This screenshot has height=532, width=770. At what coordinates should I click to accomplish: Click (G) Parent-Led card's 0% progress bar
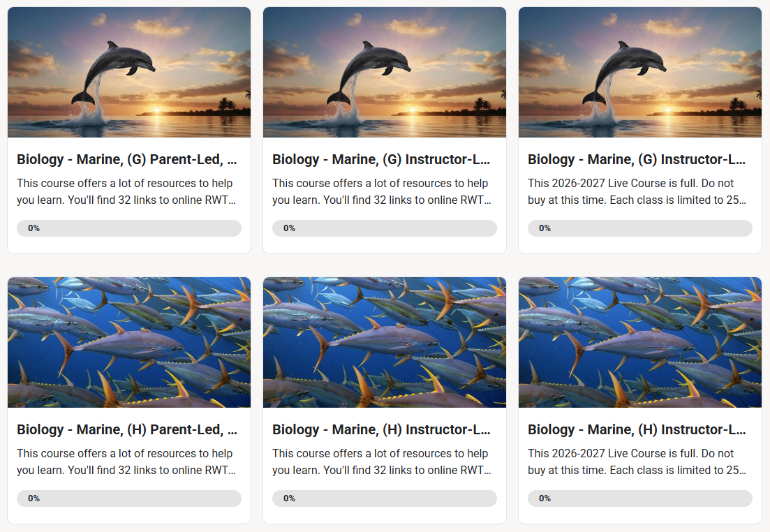click(129, 228)
